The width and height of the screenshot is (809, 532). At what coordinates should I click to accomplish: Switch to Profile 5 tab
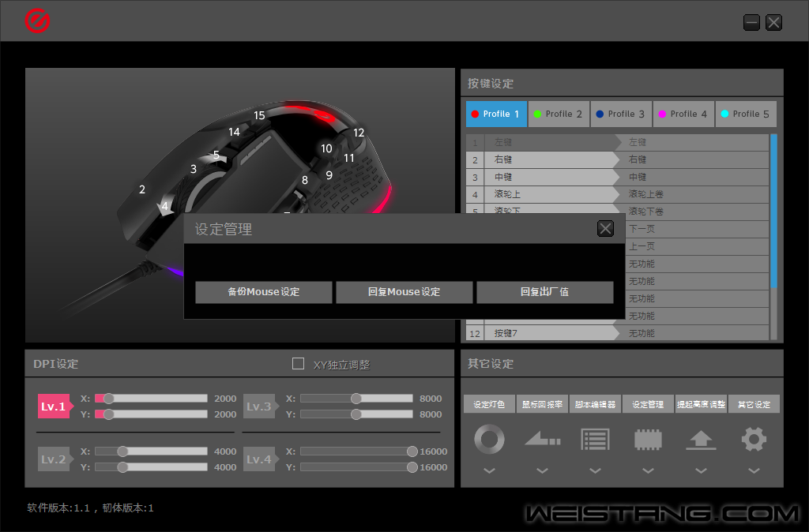(x=746, y=114)
